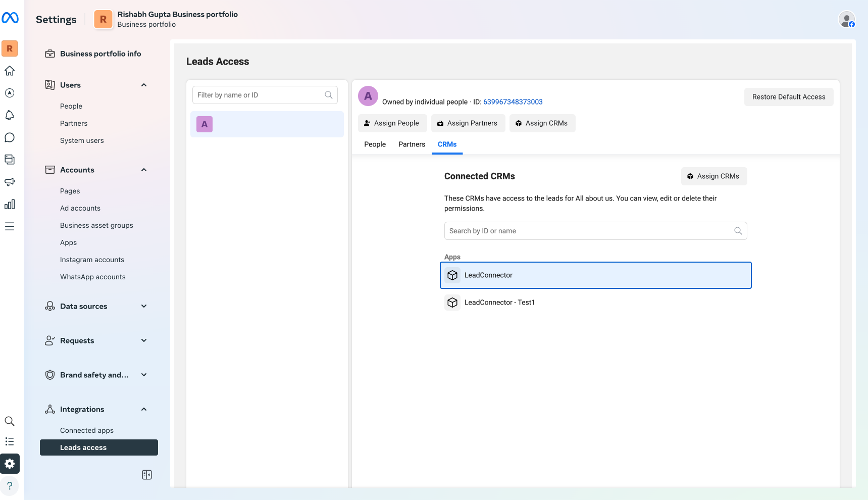This screenshot has width=868, height=500.
Task: Open Instagram accounts menu item
Action: tap(92, 260)
